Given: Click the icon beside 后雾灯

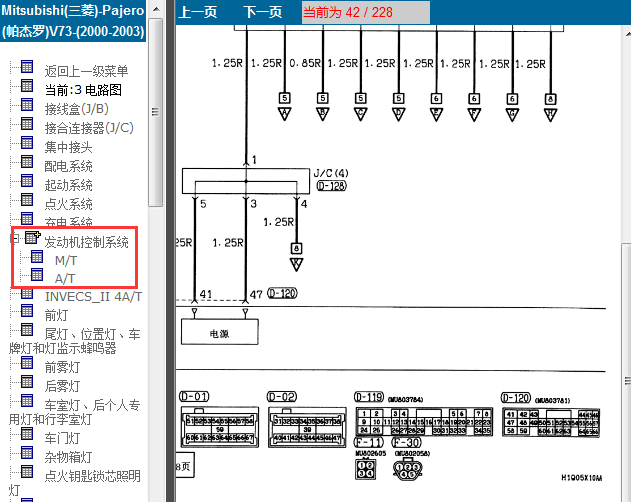Looking at the screenshot, I should (27, 381).
